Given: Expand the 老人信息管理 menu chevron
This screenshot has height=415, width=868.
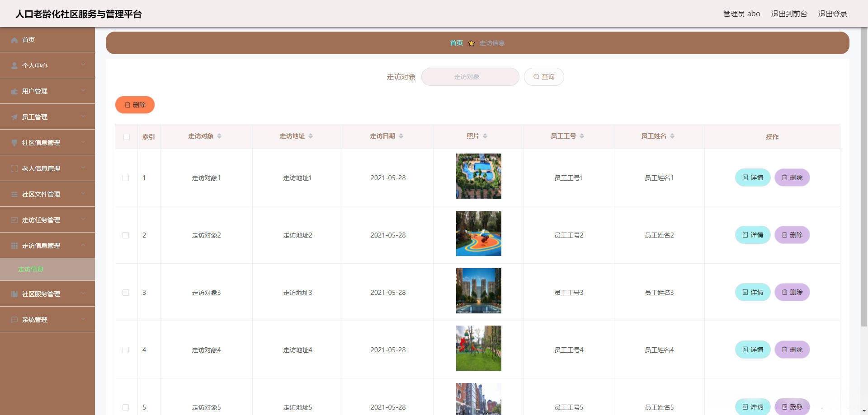Looking at the screenshot, I should click(x=83, y=168).
